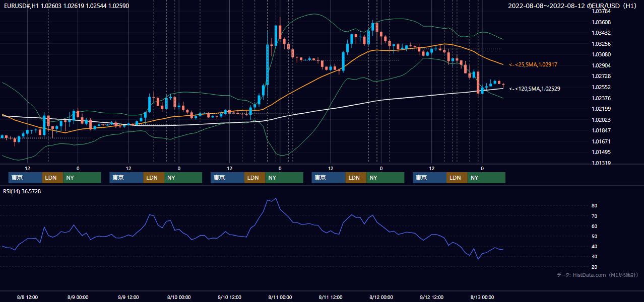Select the 8/9 00:00 date axis label

(78, 297)
